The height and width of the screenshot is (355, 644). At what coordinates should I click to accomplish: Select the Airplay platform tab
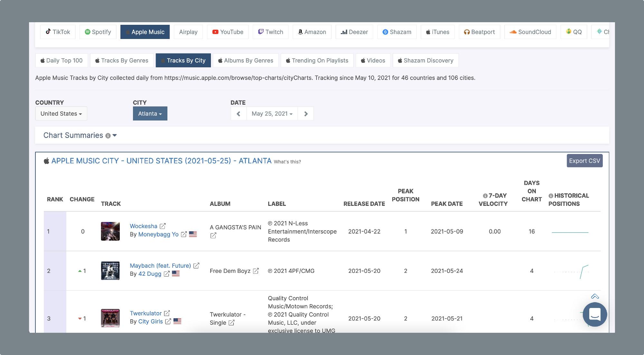[x=188, y=32]
